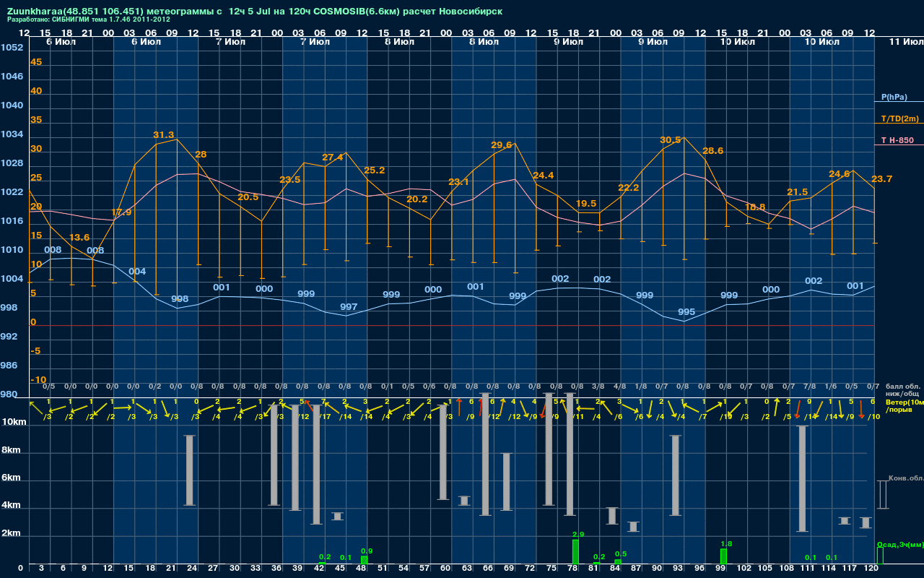Click the 27.4 temperature label
Screen dimensions: 924x578
333,158
